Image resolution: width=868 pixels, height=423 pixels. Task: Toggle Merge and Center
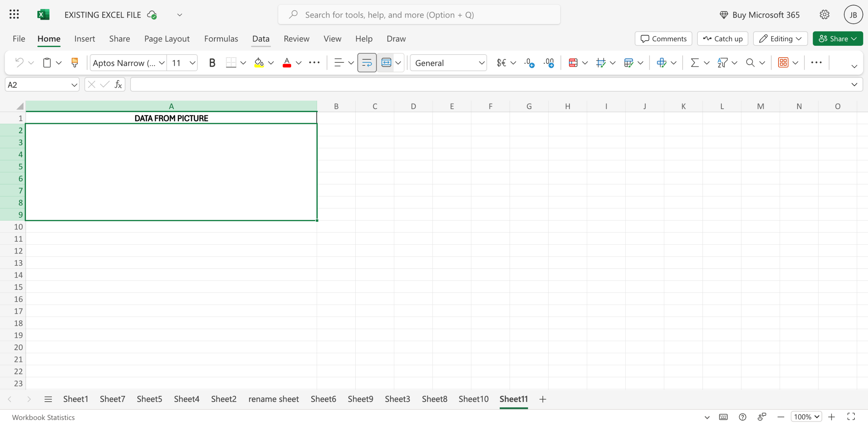(386, 63)
